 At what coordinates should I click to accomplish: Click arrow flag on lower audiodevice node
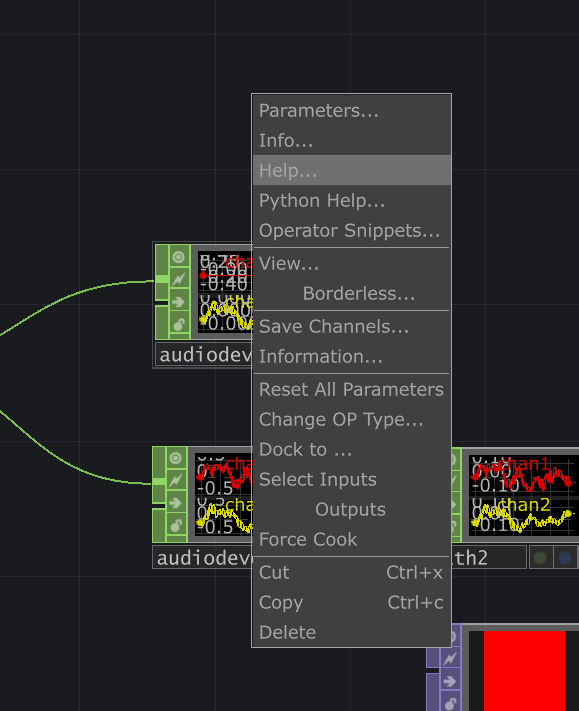[x=176, y=503]
